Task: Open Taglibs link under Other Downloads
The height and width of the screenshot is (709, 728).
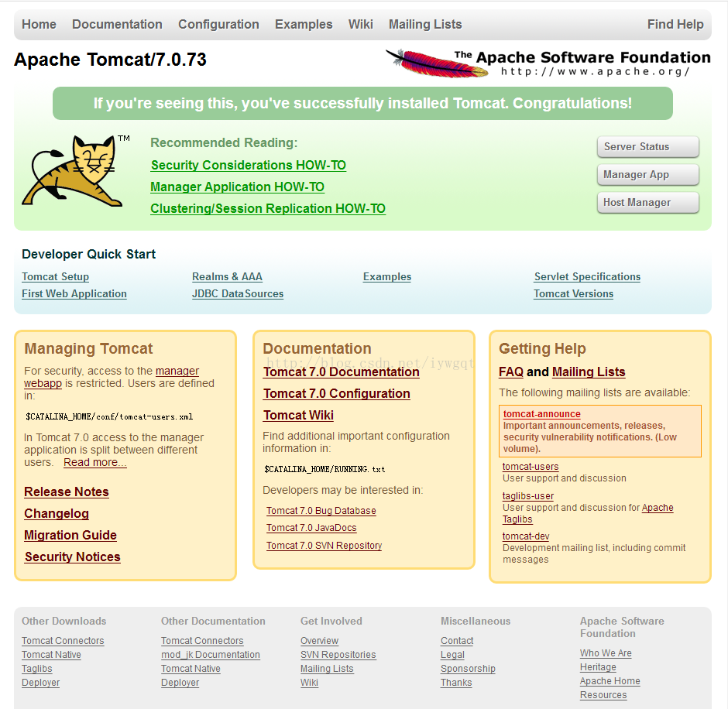Action: pos(37,669)
